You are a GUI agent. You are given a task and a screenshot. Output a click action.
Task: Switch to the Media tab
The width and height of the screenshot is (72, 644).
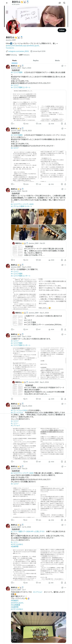pos(57,61)
